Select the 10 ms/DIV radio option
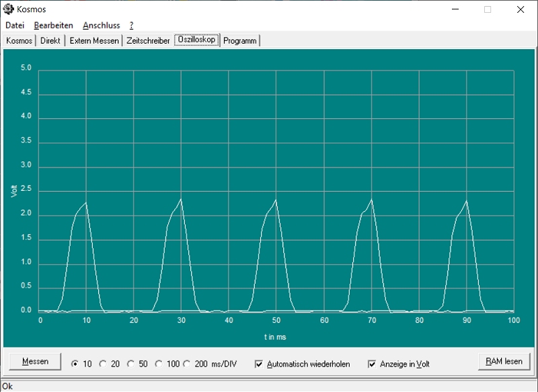The width and height of the screenshot is (538, 392). 75,364
